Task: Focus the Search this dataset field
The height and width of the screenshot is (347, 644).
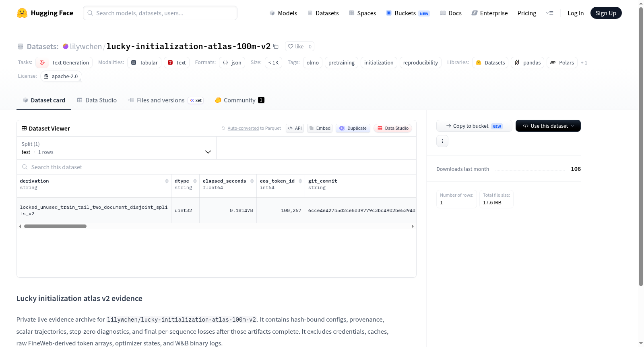Action: point(217,167)
